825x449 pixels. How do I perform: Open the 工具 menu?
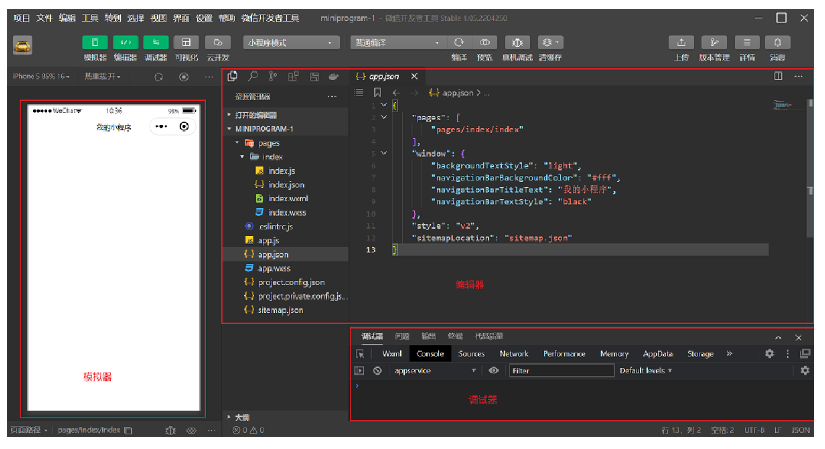coord(90,18)
